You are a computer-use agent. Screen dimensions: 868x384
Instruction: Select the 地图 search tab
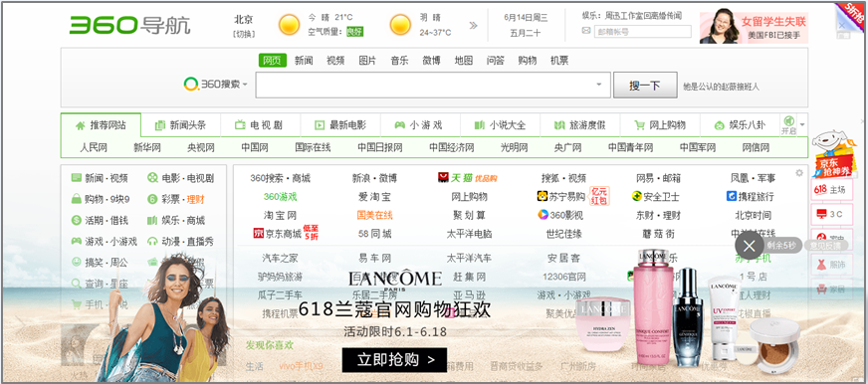point(463,61)
